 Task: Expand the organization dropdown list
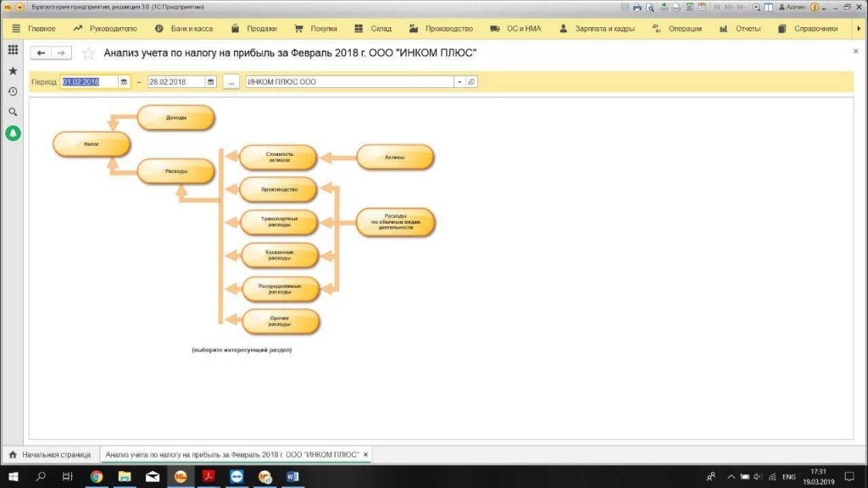click(459, 82)
